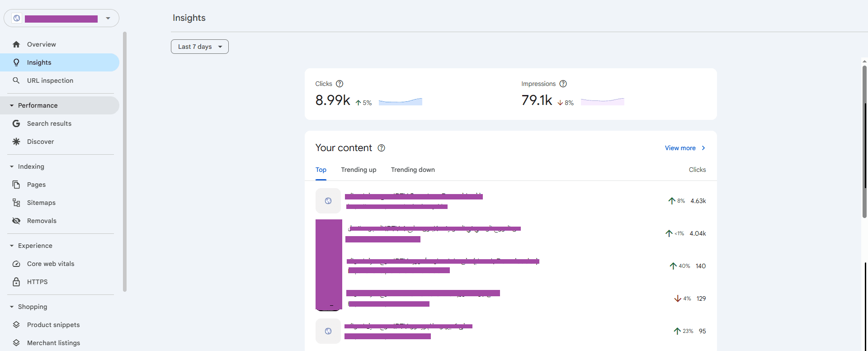Screen dimensions: 868x351
Task: Click the first content row globe thumbnail
Action: [x=328, y=201]
